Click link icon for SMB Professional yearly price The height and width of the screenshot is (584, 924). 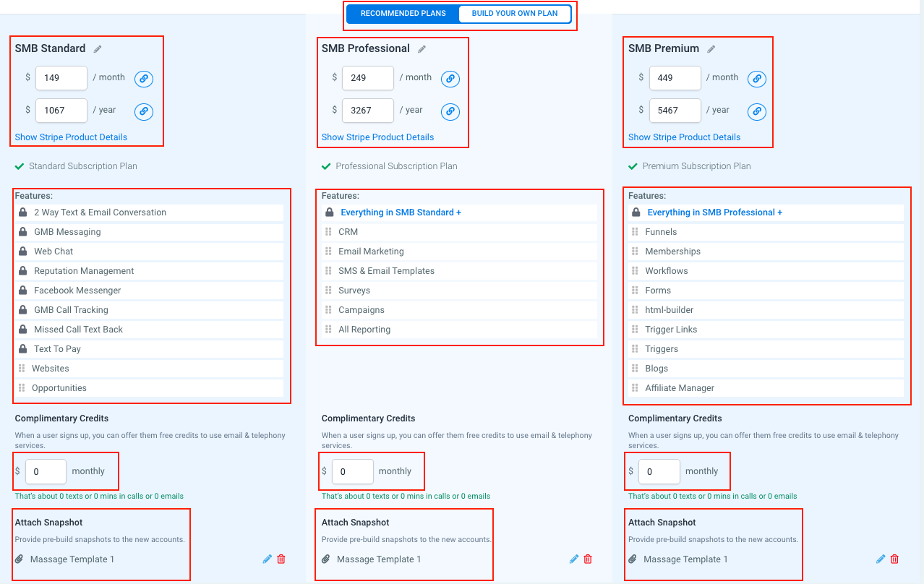coord(450,111)
